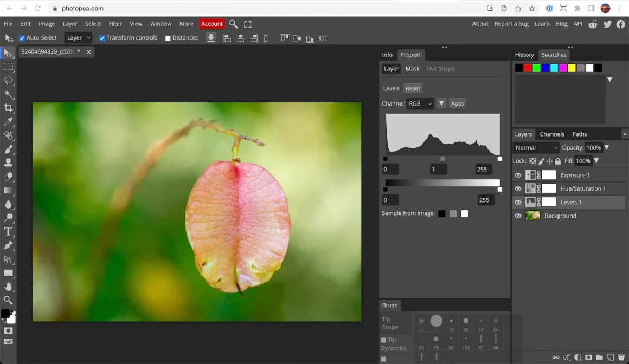Open the Channel RGB dropdown
Viewport: 629px width, 364px height.
(420, 103)
